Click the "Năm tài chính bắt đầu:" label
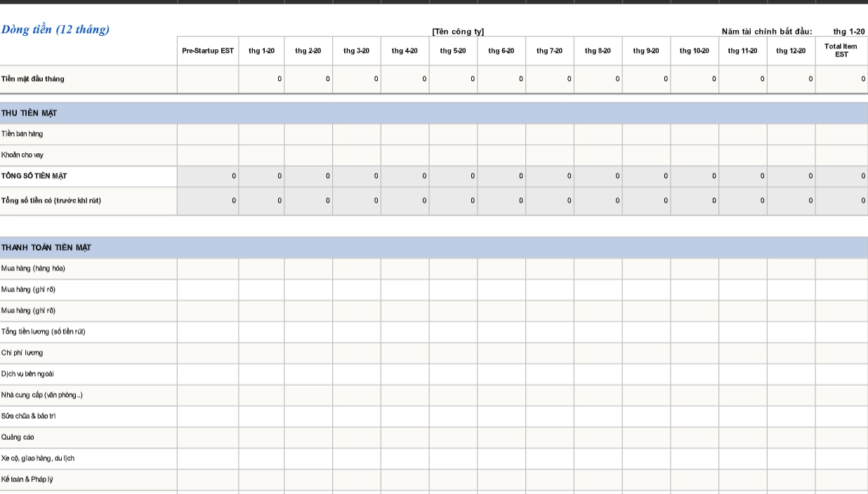868x494 pixels. 767,32
